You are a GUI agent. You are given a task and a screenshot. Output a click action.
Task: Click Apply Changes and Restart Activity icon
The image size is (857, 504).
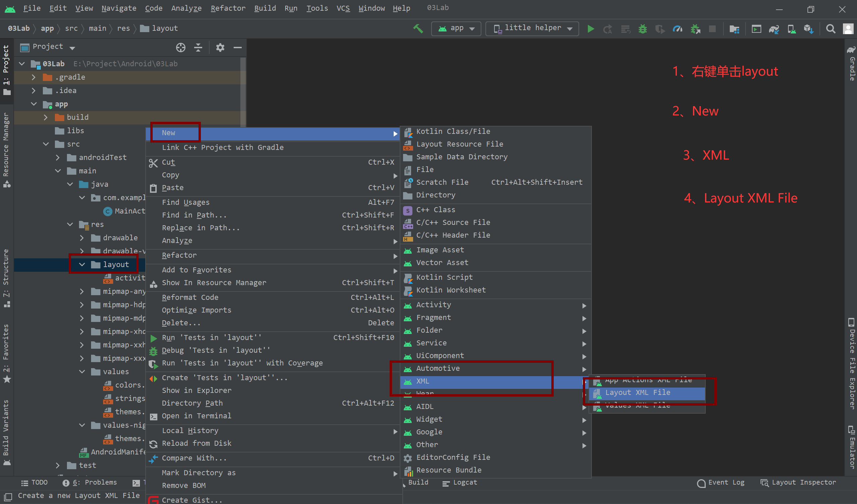point(607,29)
